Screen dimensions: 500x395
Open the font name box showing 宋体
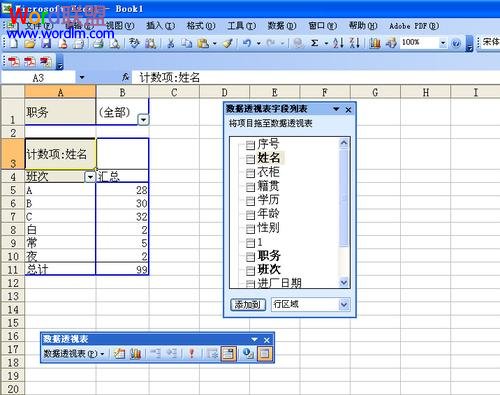(x=490, y=42)
